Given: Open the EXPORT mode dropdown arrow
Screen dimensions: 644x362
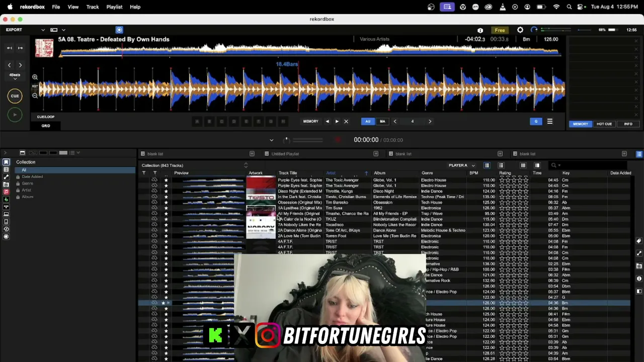Looking at the screenshot, I should (x=43, y=30).
